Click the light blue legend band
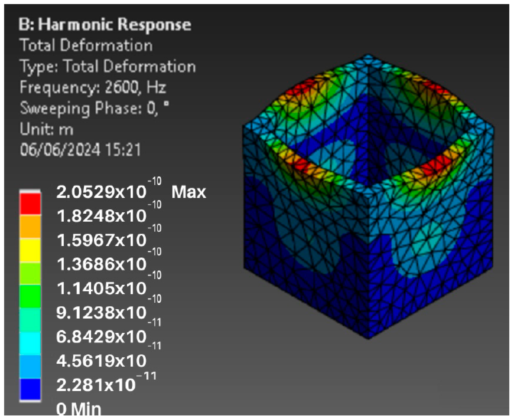The width and height of the screenshot is (514, 420). 30,366
